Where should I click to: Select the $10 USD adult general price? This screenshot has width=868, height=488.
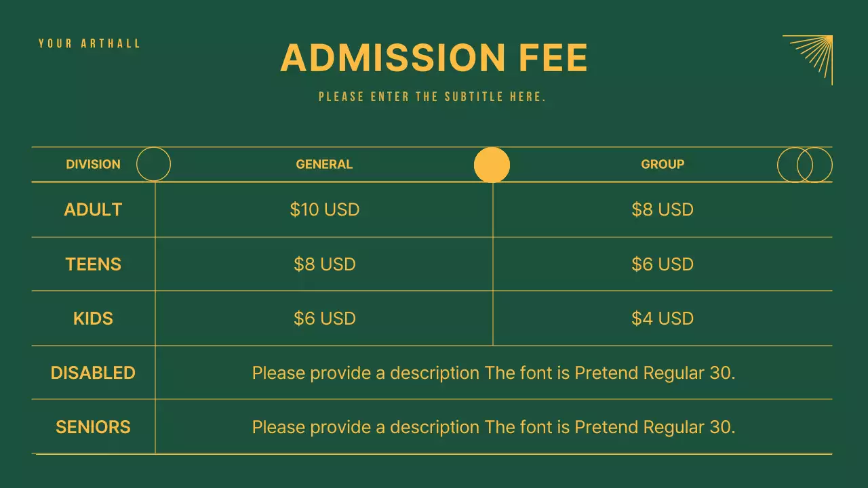324,209
